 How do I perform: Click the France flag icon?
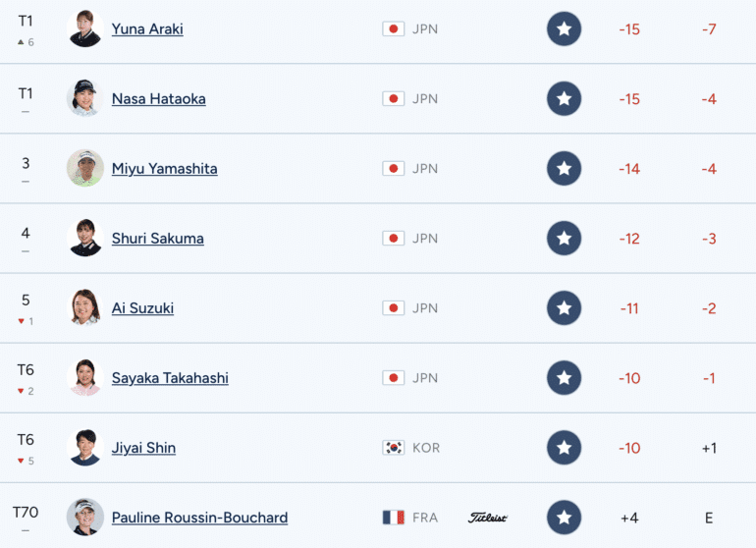tap(393, 518)
